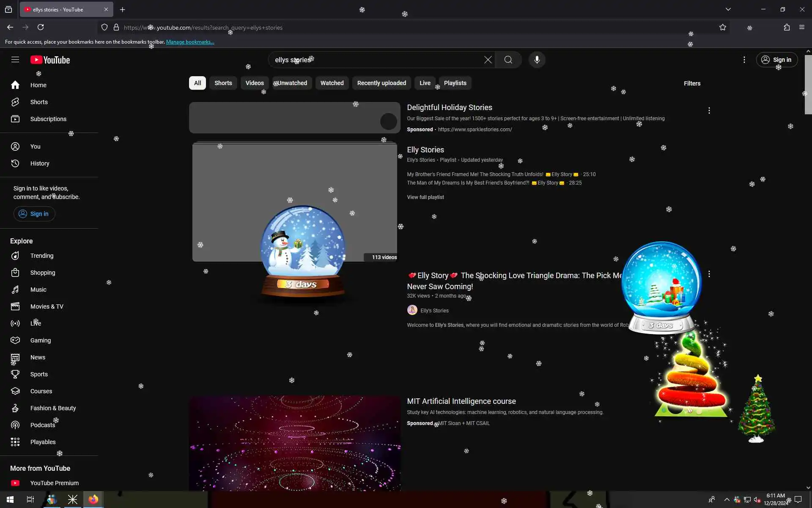Open the hamburger guide menu
This screenshot has width=812, height=508.
coord(15,60)
